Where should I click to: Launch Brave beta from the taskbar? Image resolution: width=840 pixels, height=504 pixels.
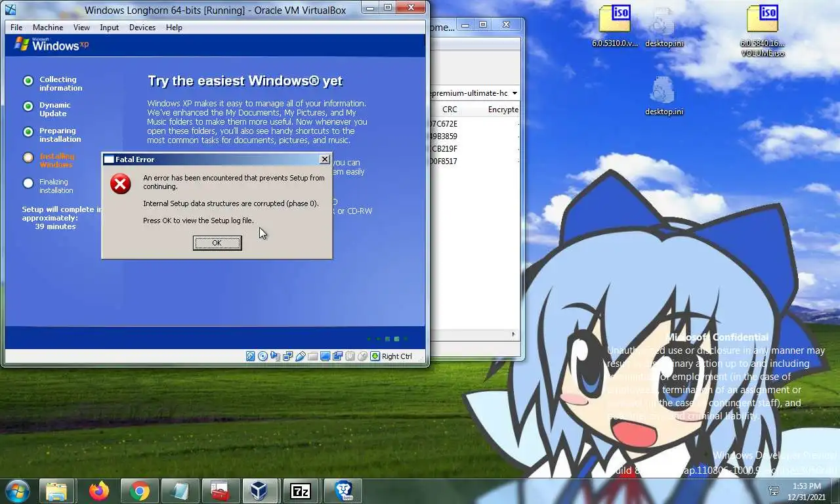point(343,491)
